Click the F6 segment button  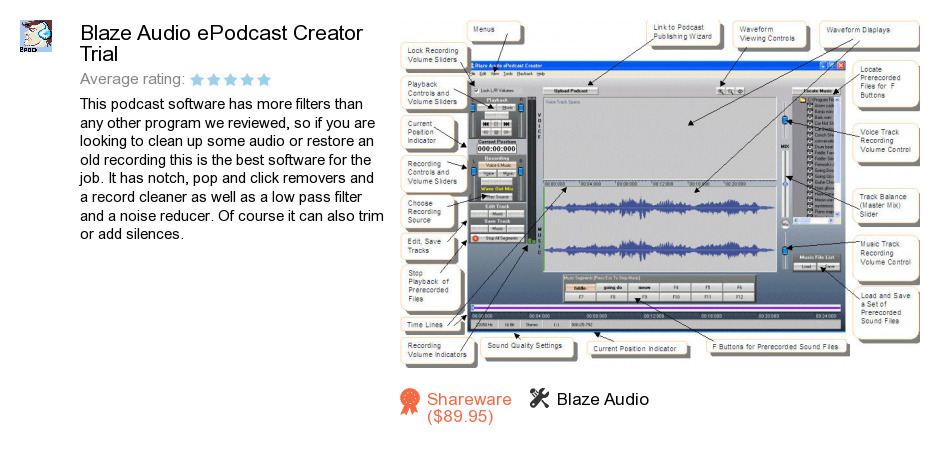pos(739,288)
